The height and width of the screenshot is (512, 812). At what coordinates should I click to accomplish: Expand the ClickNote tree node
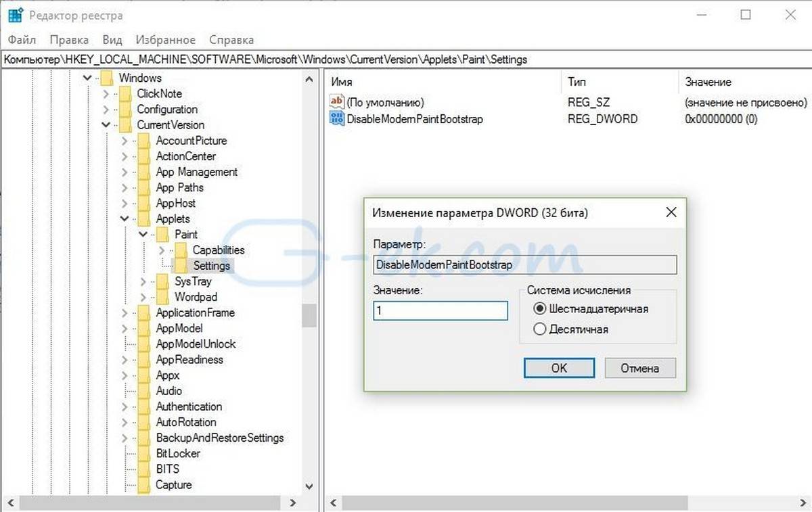(106, 93)
